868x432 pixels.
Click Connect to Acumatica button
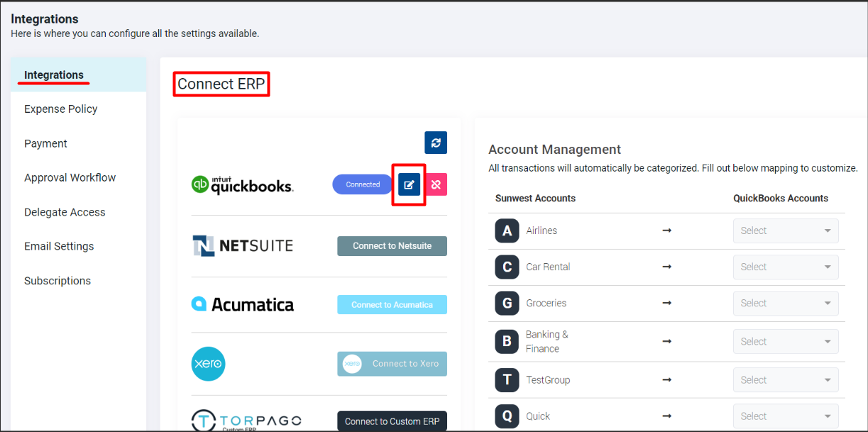coord(392,305)
